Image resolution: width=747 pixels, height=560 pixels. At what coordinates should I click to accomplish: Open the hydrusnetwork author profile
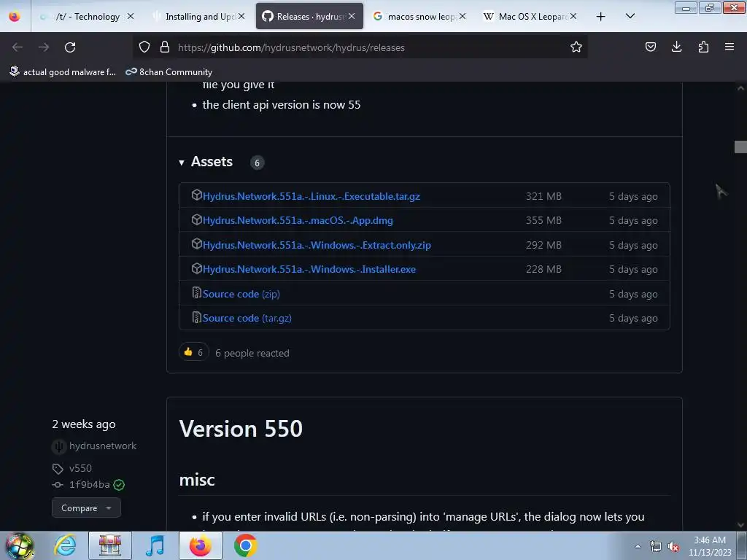pos(102,446)
